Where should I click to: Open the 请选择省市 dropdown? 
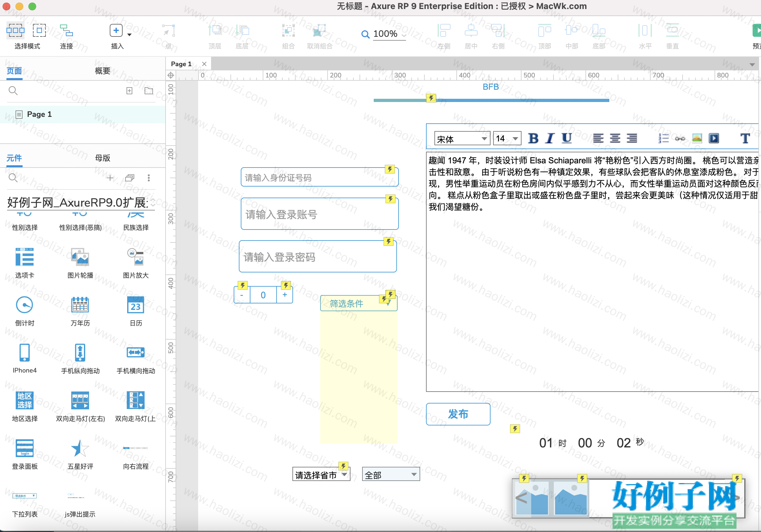coord(321,475)
